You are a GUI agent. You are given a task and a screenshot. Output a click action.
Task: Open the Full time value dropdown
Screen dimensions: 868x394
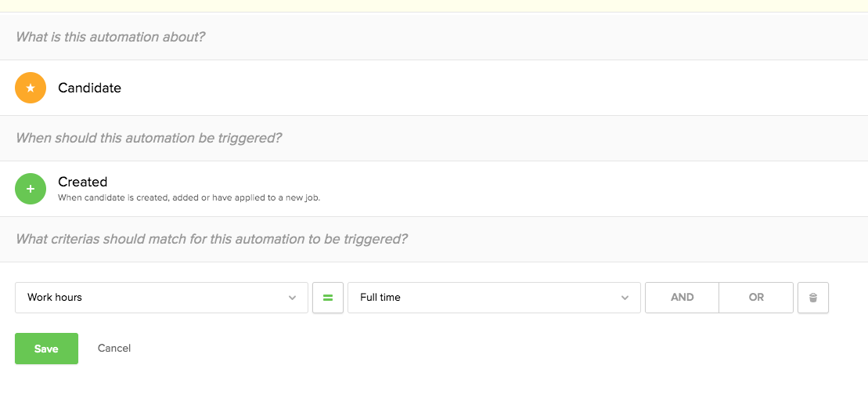click(x=485, y=298)
